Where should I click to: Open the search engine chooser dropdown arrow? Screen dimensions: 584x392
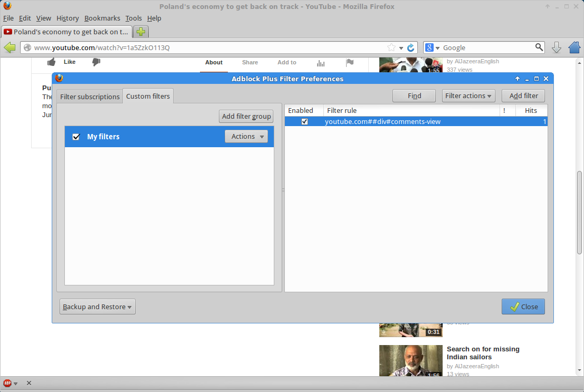click(438, 48)
